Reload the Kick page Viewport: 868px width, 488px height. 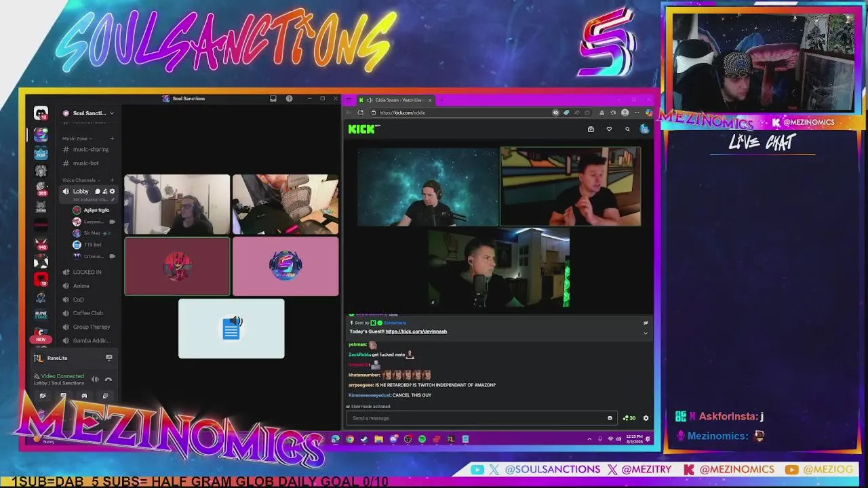pos(360,113)
